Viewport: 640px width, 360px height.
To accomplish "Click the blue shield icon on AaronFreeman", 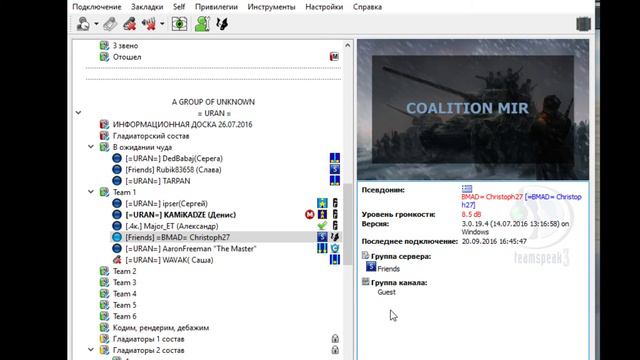I will coord(335,248).
